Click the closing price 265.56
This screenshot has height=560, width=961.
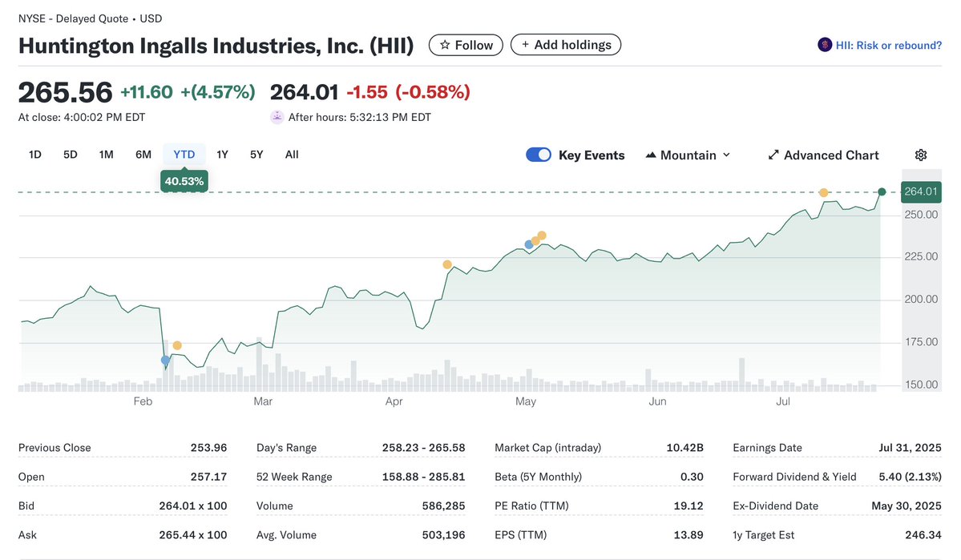coord(65,92)
